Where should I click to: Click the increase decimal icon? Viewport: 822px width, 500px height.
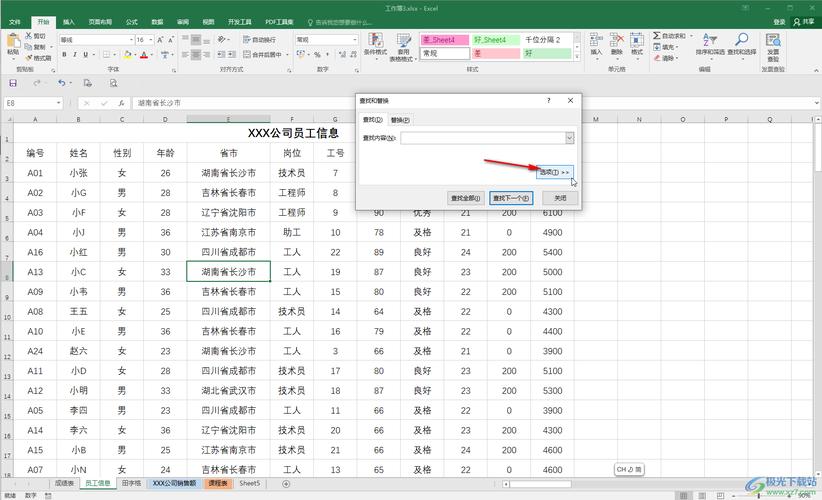[x=342, y=55]
